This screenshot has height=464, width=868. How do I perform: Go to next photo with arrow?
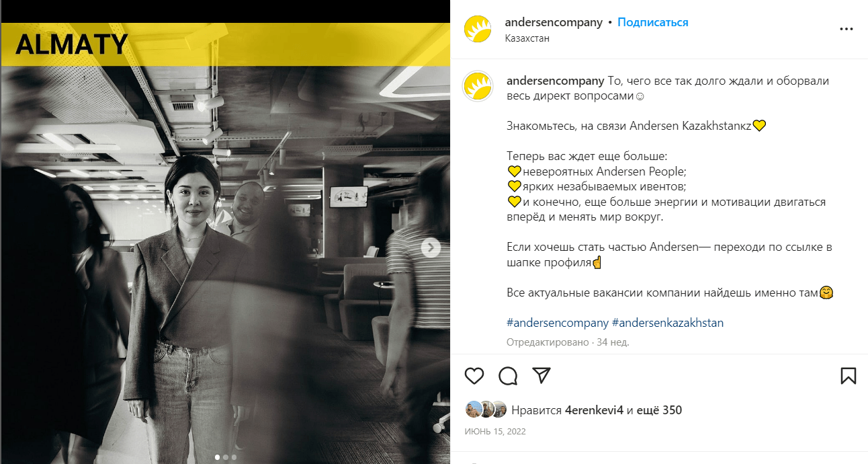[x=431, y=248]
